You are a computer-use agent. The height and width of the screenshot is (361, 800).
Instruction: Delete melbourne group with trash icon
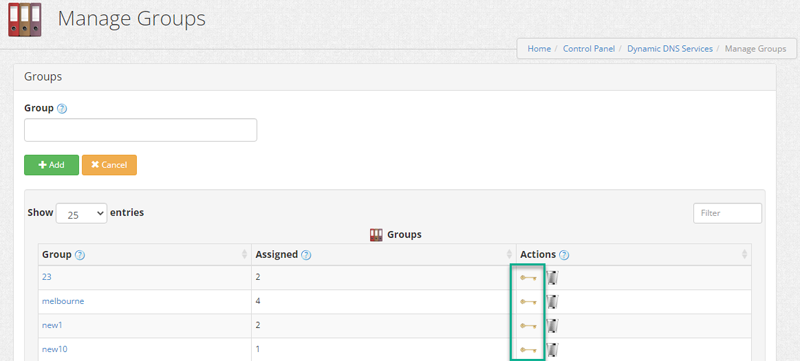553,302
